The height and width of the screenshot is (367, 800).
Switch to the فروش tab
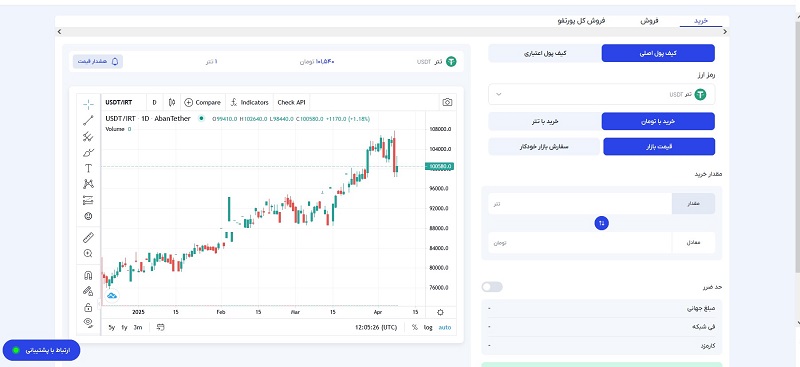tap(649, 21)
